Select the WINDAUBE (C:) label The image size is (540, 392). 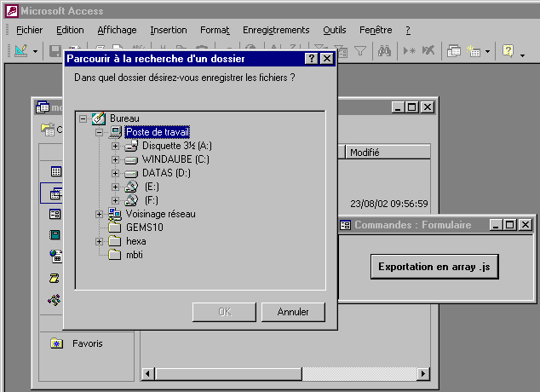pos(175,159)
